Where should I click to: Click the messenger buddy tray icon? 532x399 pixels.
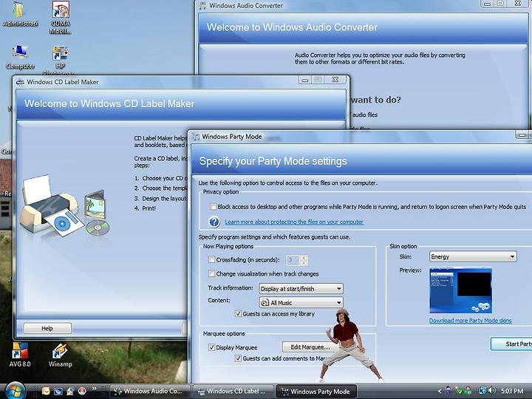coord(468,391)
